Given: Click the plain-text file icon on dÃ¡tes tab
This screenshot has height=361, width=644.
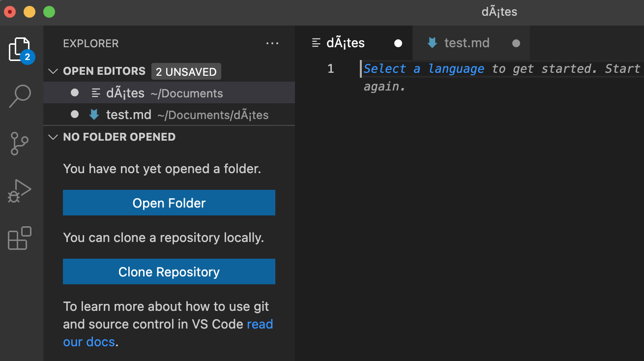Looking at the screenshot, I should pos(315,43).
